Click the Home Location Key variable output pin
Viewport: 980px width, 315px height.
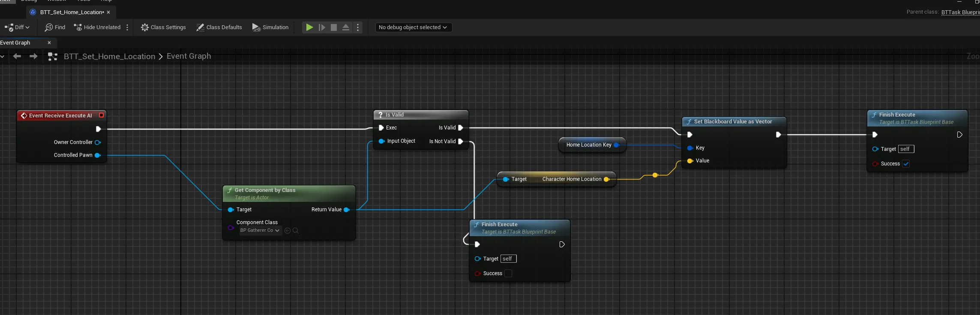point(617,145)
